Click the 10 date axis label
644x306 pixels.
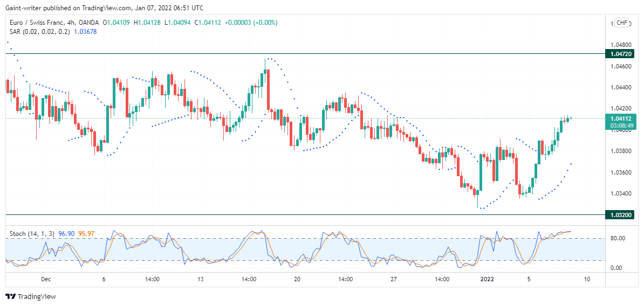[587, 280]
